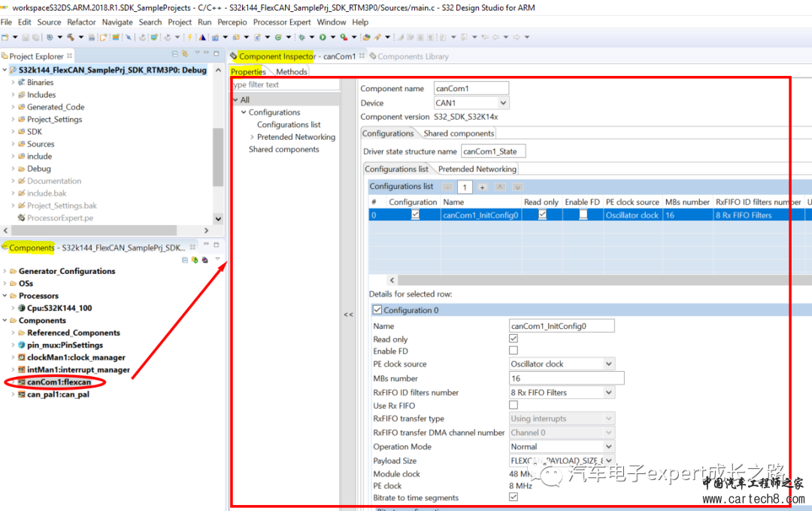
Task: Click the Open Perspective toolbar icon
Action: [x=367, y=38]
